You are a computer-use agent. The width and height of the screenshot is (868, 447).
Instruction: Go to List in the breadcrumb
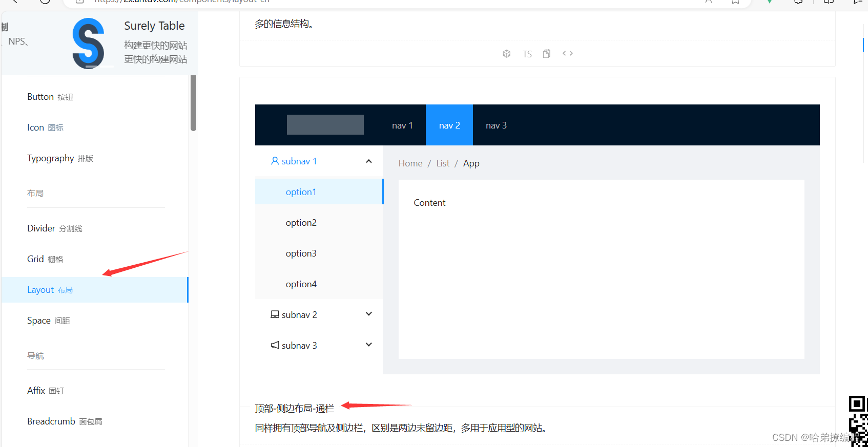point(443,163)
